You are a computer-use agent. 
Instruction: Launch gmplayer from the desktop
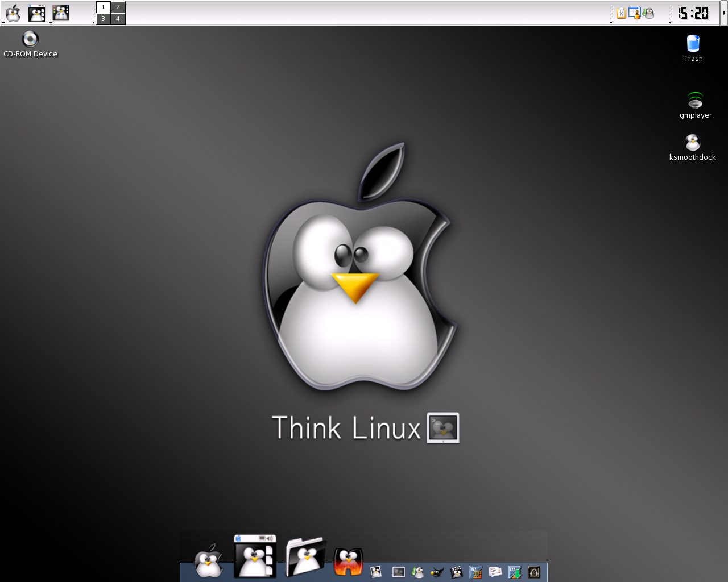[x=695, y=106]
